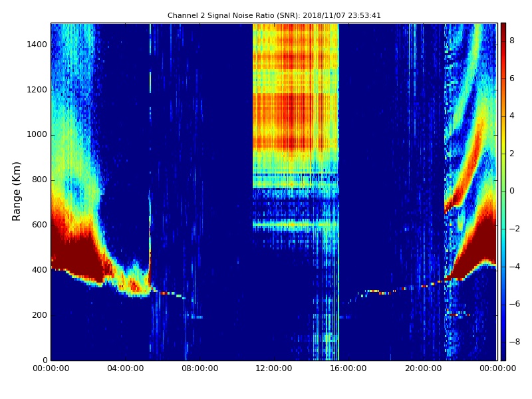Click the colorbar value 2 label
The height and width of the screenshot is (399, 532).
pos(512,154)
